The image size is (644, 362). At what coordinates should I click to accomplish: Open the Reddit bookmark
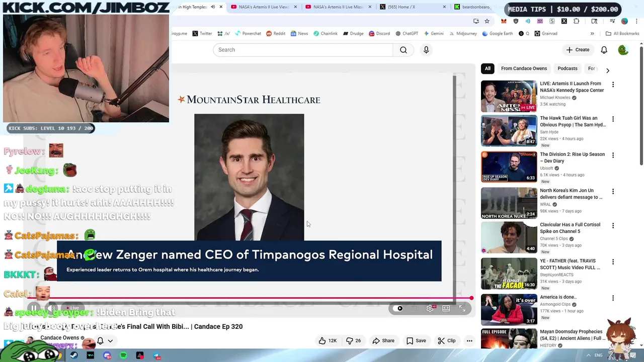[x=276, y=34]
